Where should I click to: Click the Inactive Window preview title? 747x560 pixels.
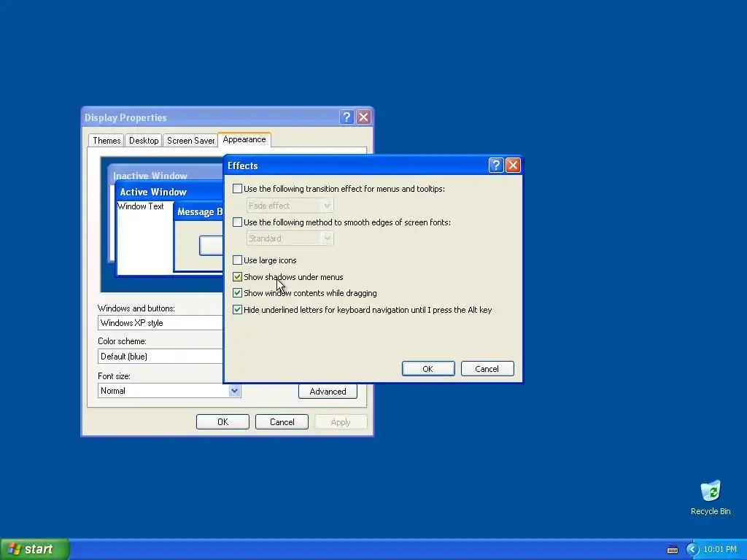pos(150,176)
